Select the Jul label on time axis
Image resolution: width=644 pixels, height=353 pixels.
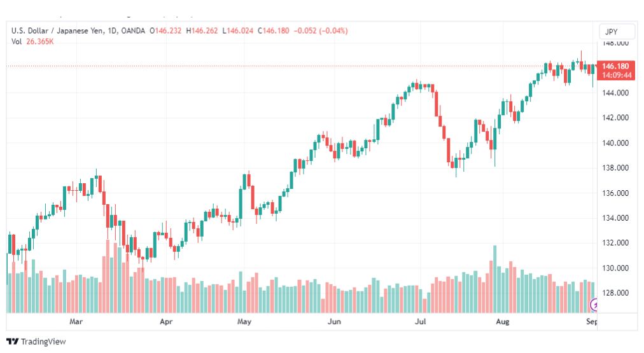click(420, 322)
